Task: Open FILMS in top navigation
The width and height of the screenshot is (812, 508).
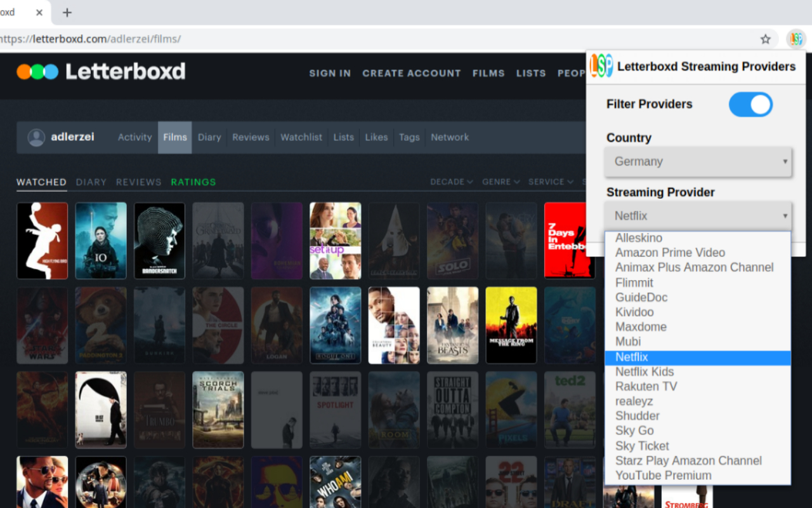Action: coord(488,73)
